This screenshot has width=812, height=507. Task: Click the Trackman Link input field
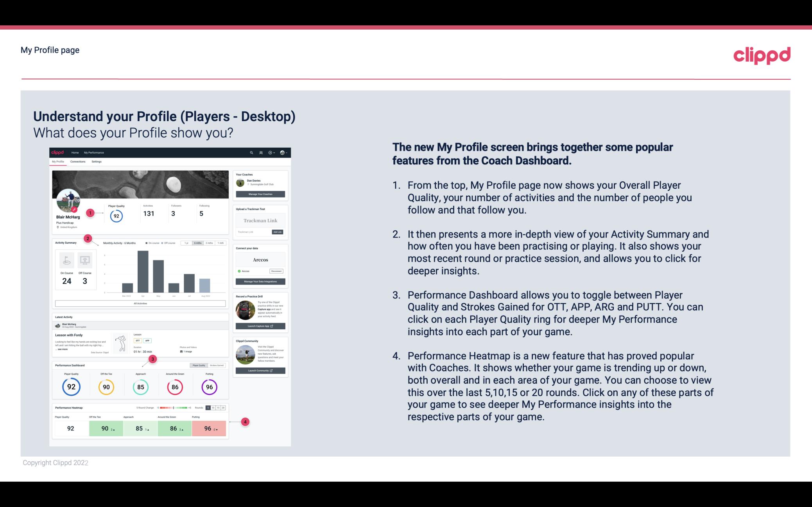click(x=253, y=232)
